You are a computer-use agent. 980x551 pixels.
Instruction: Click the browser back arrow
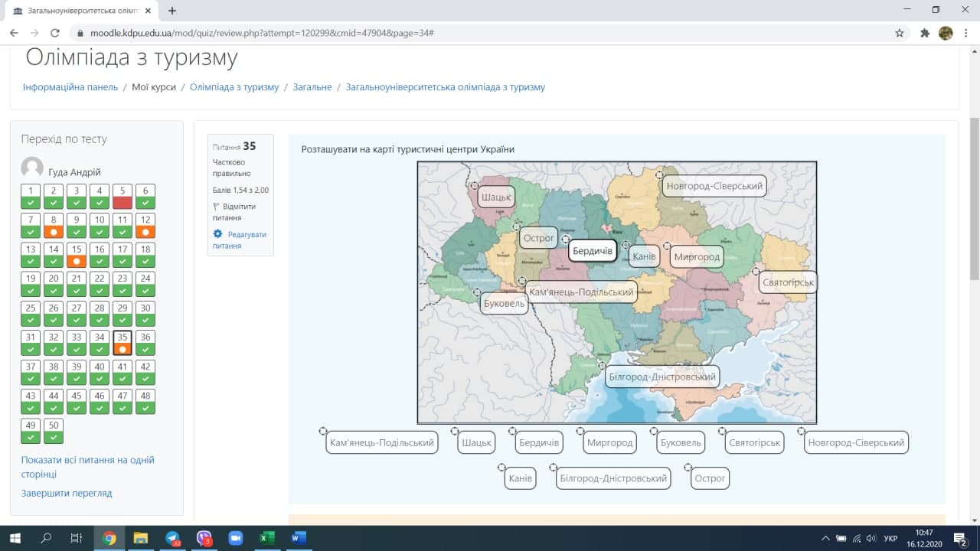click(14, 33)
